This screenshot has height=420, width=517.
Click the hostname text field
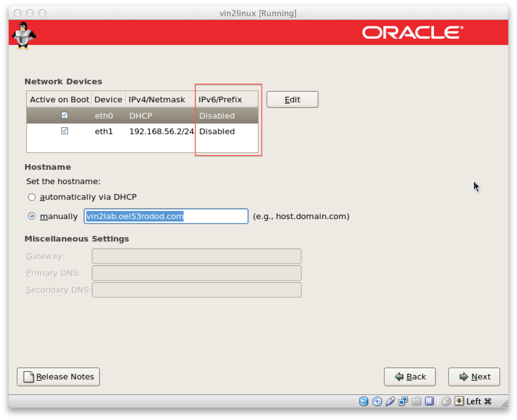click(166, 216)
